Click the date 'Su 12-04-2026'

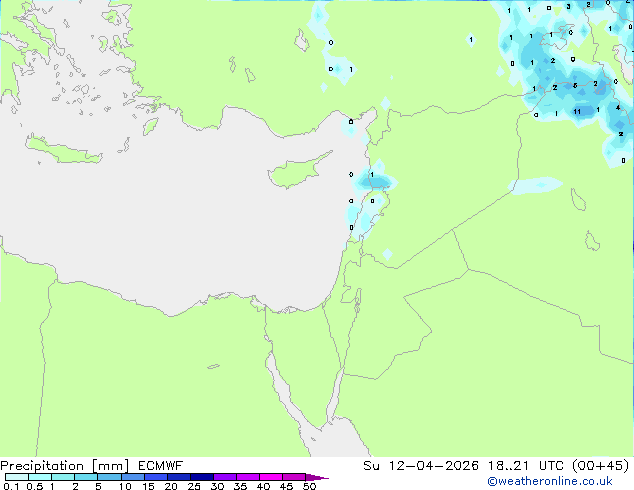coord(421,466)
